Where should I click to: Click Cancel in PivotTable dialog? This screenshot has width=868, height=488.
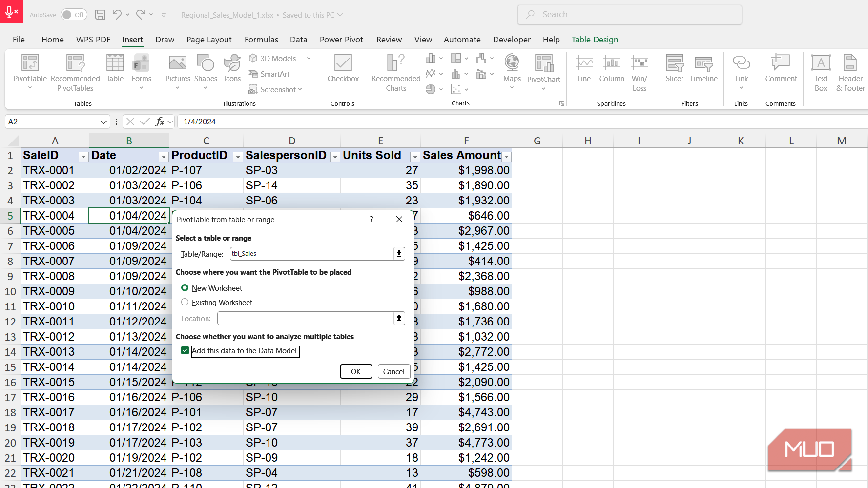coord(393,371)
